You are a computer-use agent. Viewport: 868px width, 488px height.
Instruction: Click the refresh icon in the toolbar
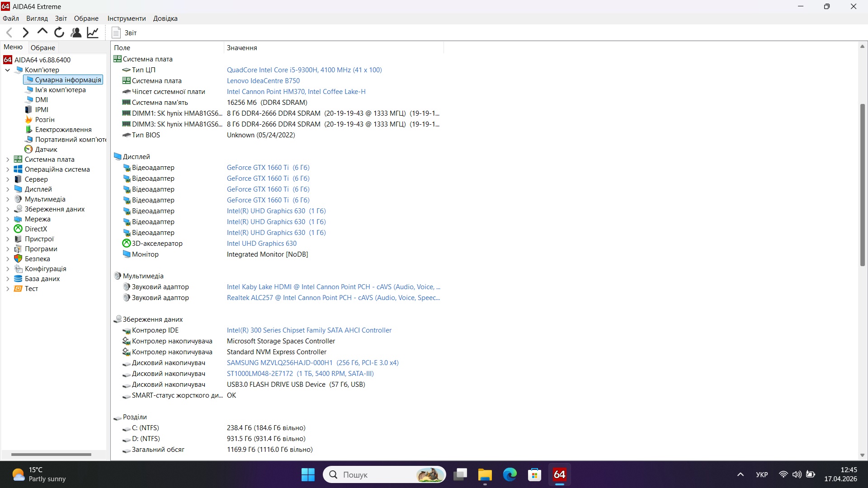(x=59, y=32)
